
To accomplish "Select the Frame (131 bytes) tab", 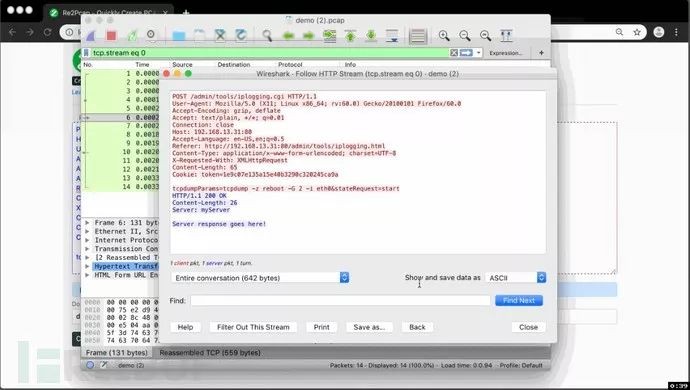I will (x=117, y=353).
